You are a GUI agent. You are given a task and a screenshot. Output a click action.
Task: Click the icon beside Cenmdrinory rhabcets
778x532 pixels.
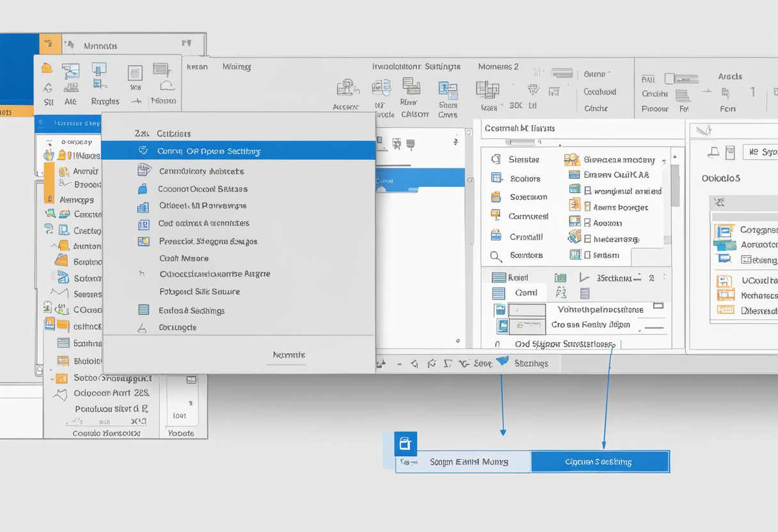click(x=144, y=170)
